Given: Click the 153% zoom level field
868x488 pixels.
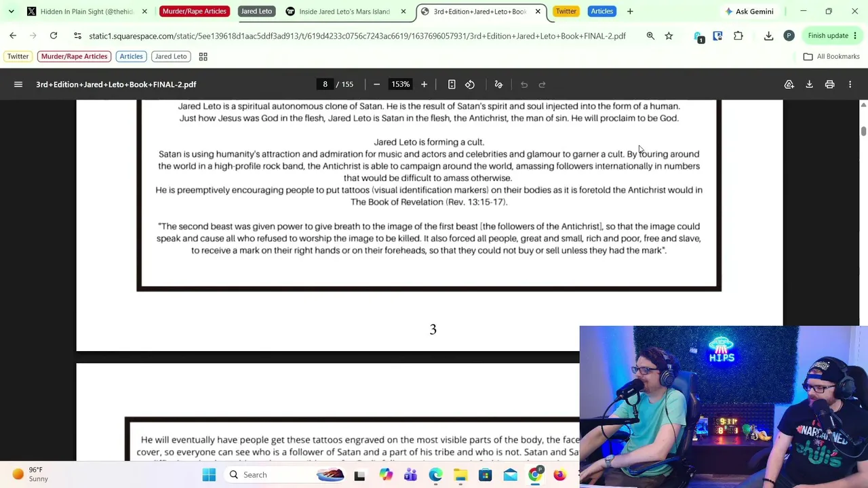Looking at the screenshot, I should [x=400, y=85].
